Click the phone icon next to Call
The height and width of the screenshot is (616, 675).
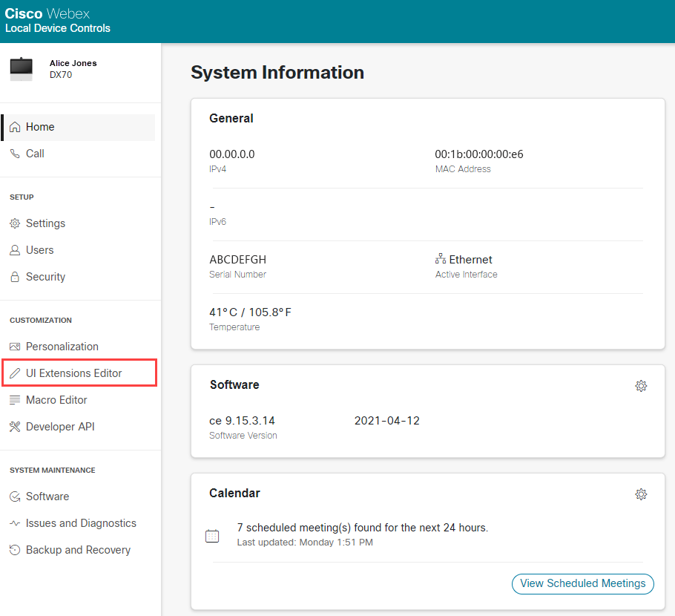15,154
